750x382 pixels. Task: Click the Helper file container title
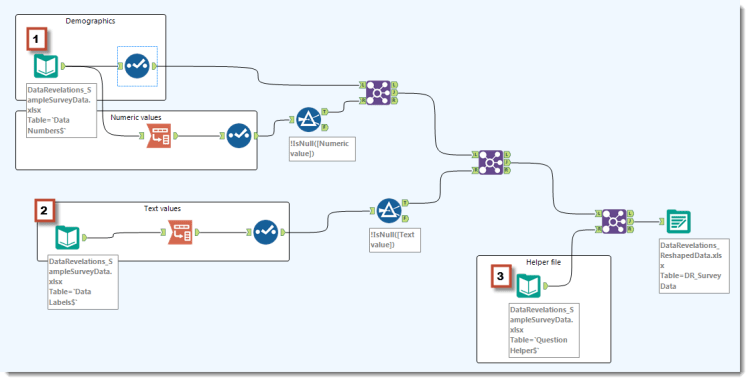(x=543, y=262)
